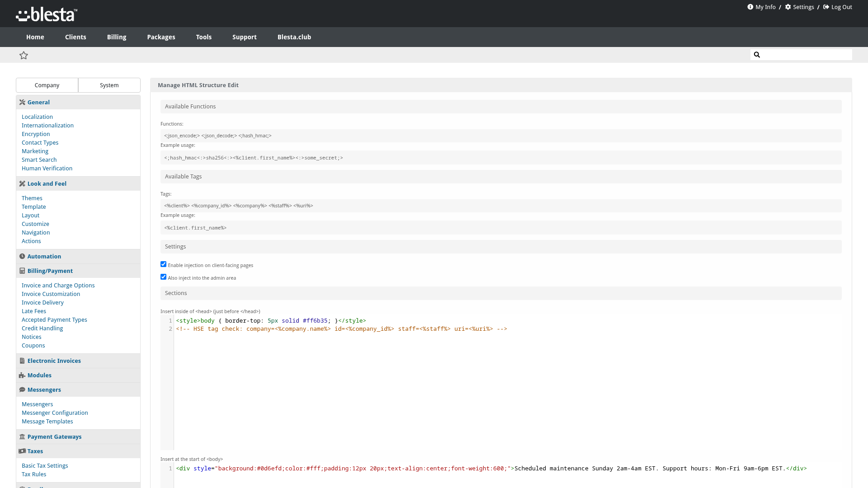Viewport: 868px width, 488px height.
Task: Open the Tools menu
Action: click(x=204, y=37)
